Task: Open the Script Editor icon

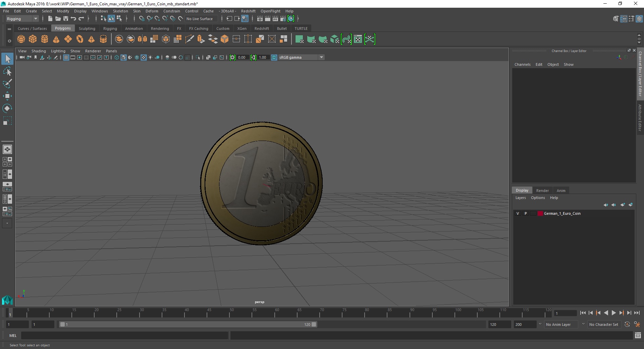Action: [638, 335]
